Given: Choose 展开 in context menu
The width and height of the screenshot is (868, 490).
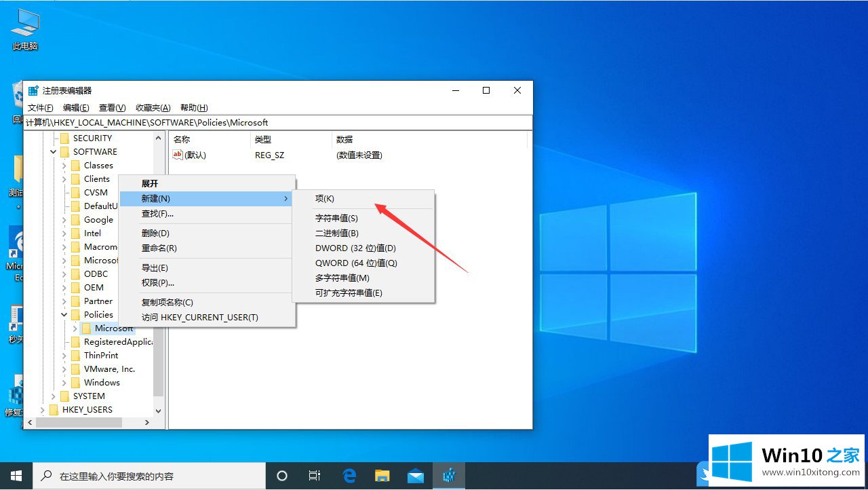Looking at the screenshot, I should tap(208, 184).
